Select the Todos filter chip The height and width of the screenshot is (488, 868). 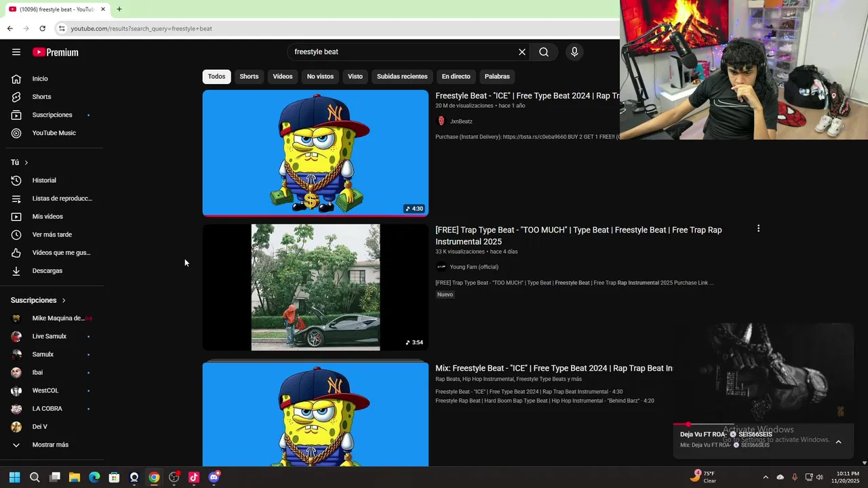coord(216,77)
